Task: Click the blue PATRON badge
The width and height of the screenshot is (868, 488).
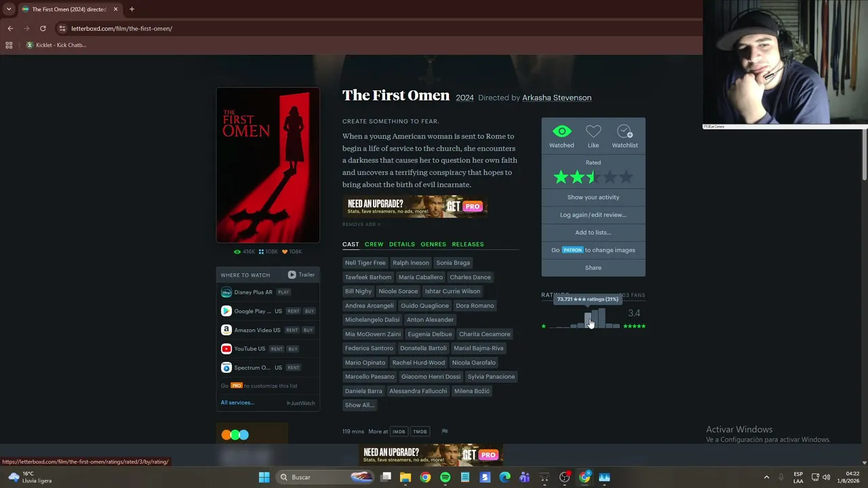Action: click(572, 250)
